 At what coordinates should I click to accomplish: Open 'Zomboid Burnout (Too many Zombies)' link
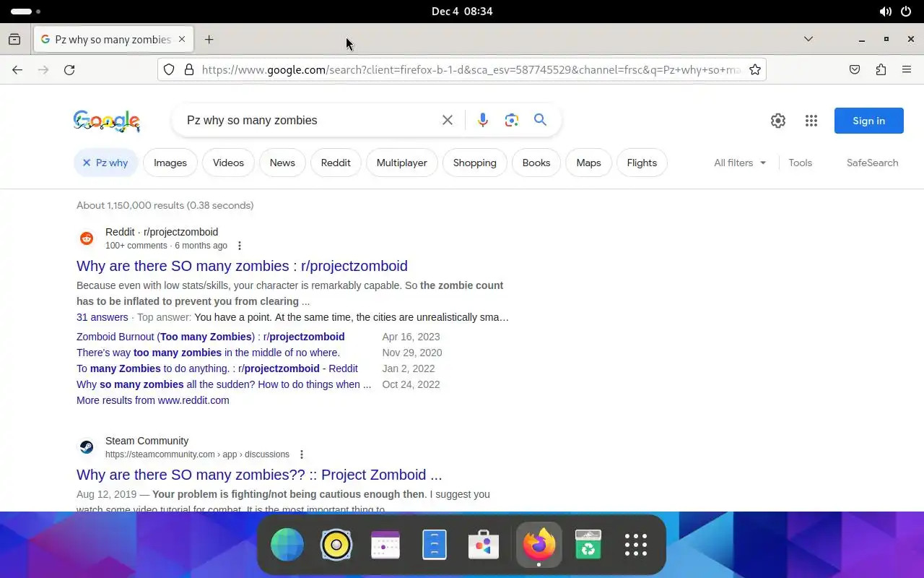(x=211, y=337)
